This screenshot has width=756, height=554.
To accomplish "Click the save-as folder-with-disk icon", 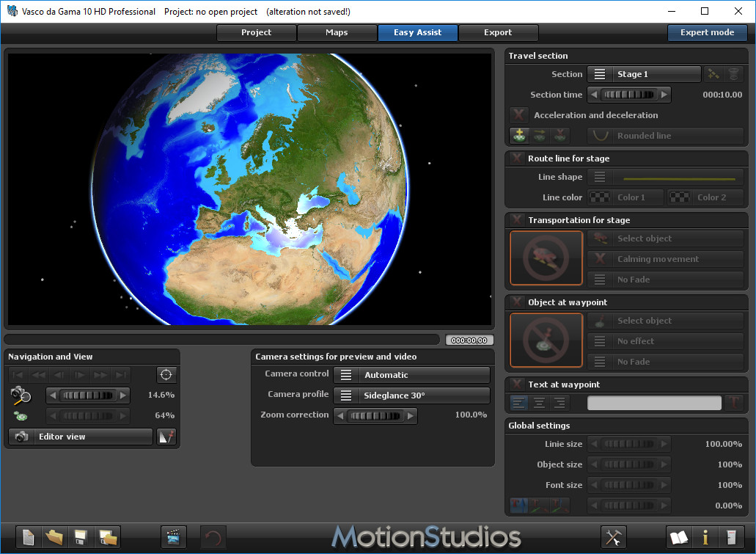I will pos(107,537).
